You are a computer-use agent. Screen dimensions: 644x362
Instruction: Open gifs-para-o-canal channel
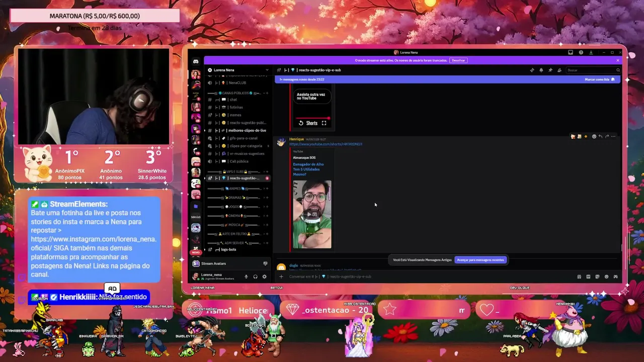pyautogui.click(x=238, y=138)
